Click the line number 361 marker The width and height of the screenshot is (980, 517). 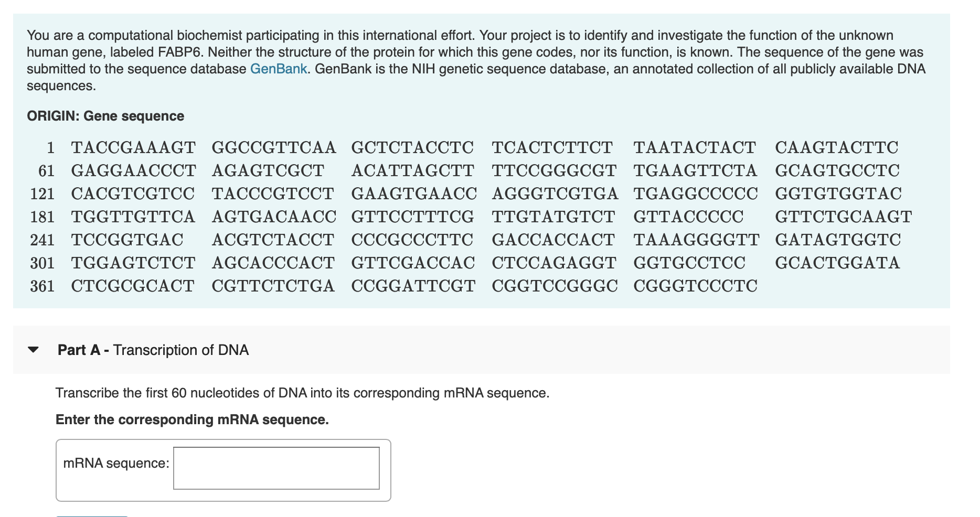(42, 286)
